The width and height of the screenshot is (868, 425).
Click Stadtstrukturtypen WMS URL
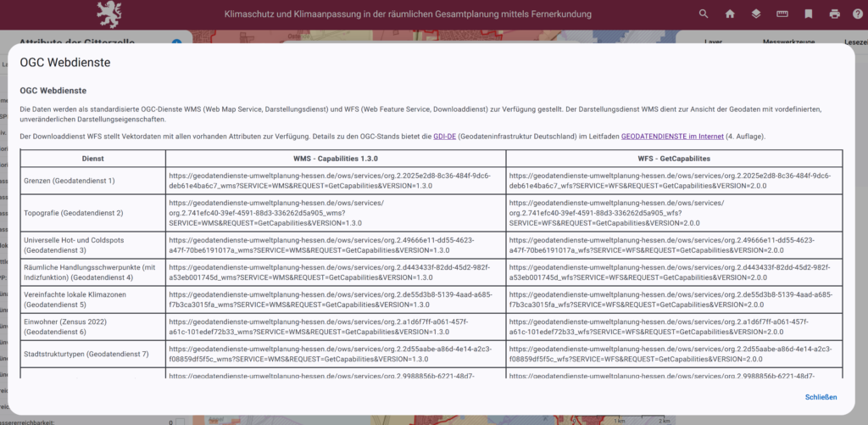pyautogui.click(x=330, y=354)
